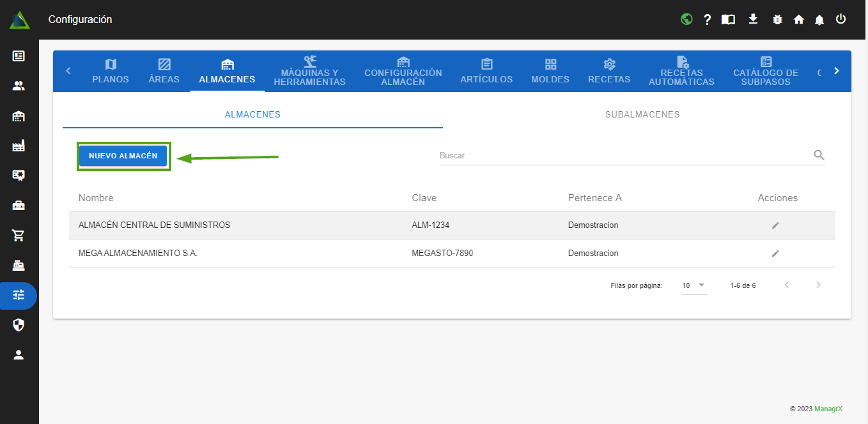Expand rows per page dropdown
The width and height of the screenshot is (868, 424).
click(x=694, y=285)
